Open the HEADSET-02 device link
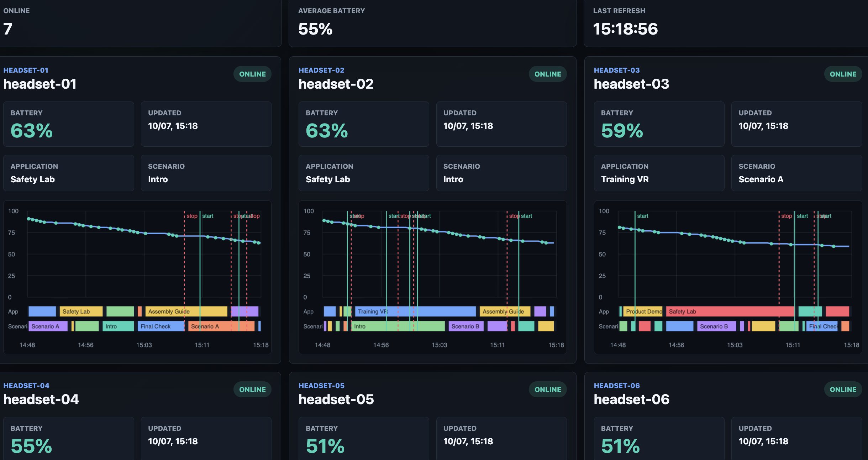This screenshot has width=868, height=460. click(x=321, y=70)
